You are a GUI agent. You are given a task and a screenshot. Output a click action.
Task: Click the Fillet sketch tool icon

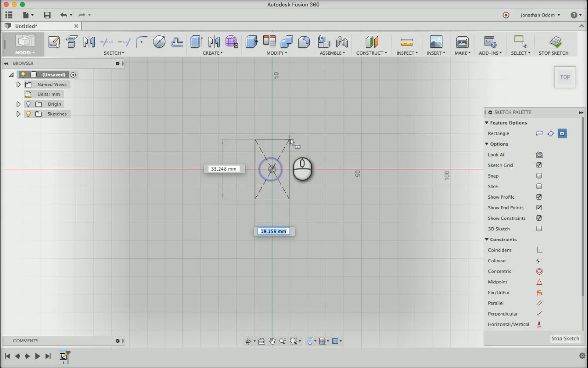(141, 42)
